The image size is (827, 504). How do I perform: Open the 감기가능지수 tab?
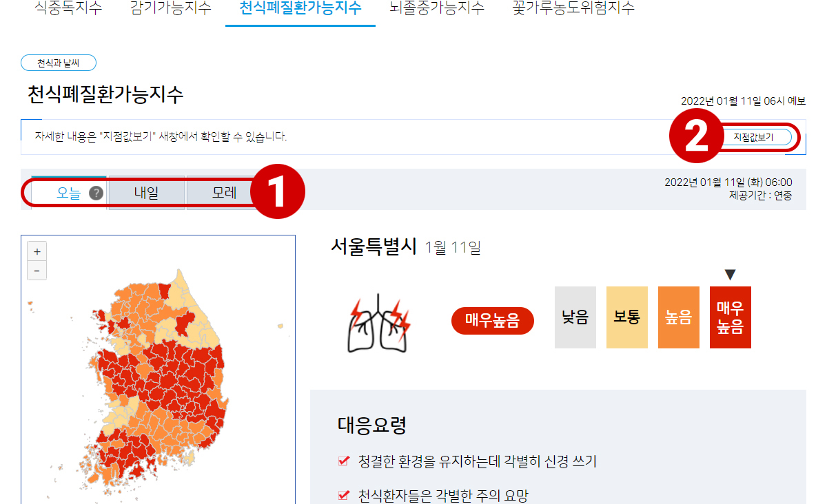point(170,8)
